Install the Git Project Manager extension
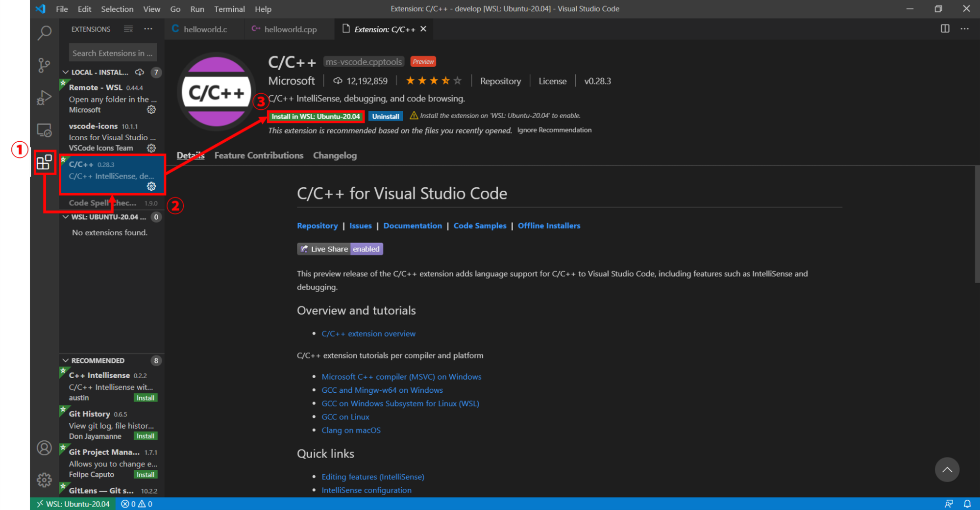Viewport: 980px width, 510px height. point(146,475)
